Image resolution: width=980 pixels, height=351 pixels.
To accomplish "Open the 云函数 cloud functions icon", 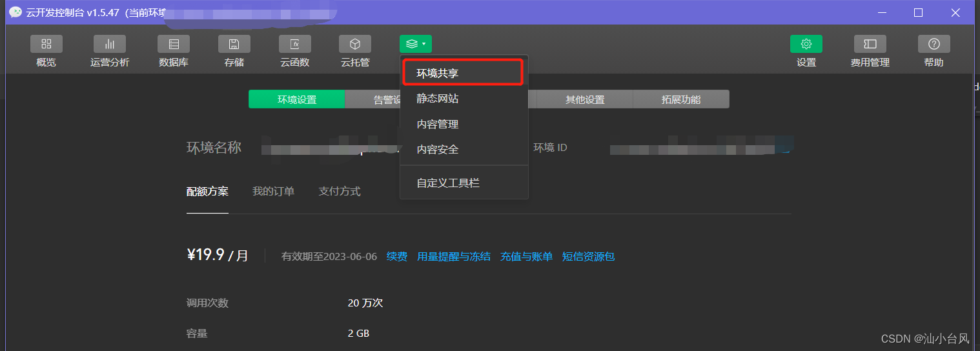I will pos(295,44).
